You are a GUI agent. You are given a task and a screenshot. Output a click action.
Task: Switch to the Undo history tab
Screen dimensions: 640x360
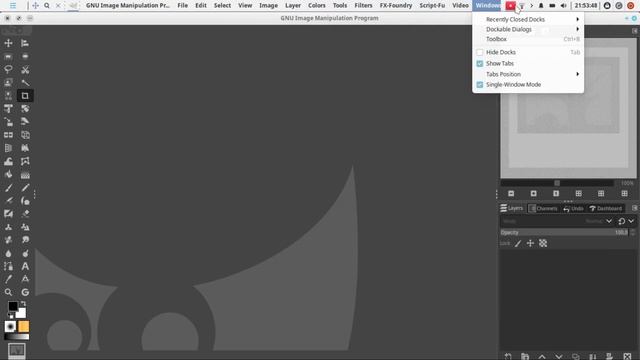coord(573,208)
